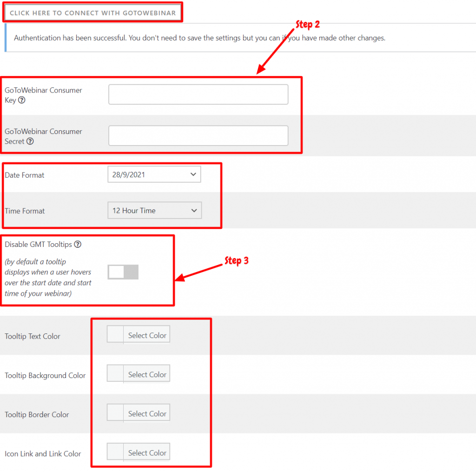Click the 'Tooltip Background Color' label
Viewport: 476px width, 472px height.
45,375
